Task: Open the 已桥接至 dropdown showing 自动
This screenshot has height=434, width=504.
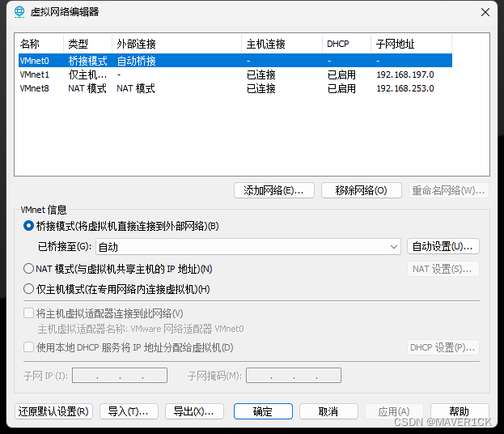Action: point(248,247)
